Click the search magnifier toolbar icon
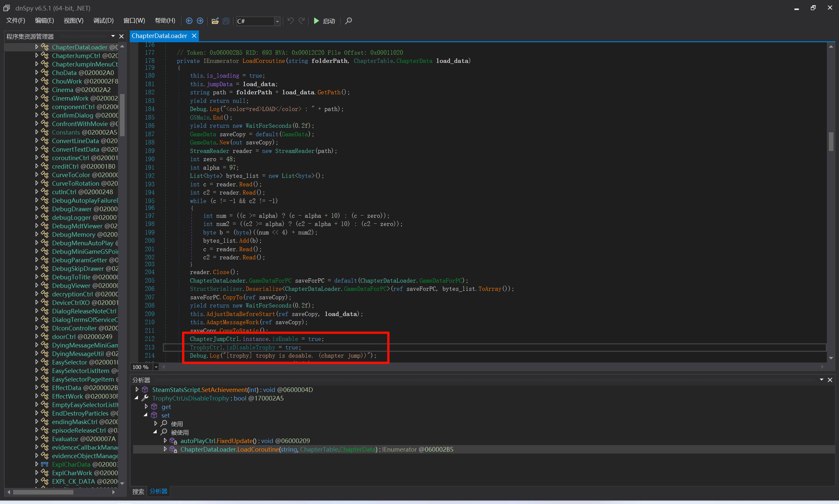This screenshot has width=839, height=504. (348, 21)
